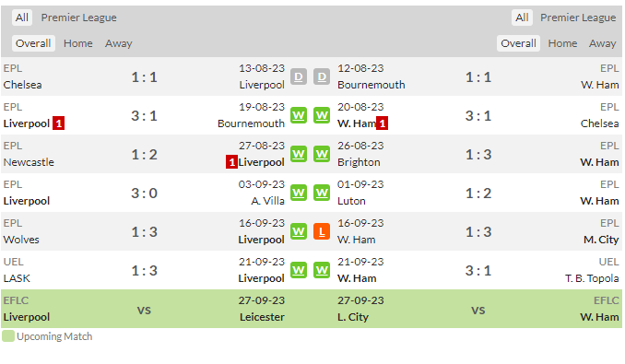625x364 pixels.
Task: Click West Ham's green W badge on 21-09-23
Action: [322, 270]
